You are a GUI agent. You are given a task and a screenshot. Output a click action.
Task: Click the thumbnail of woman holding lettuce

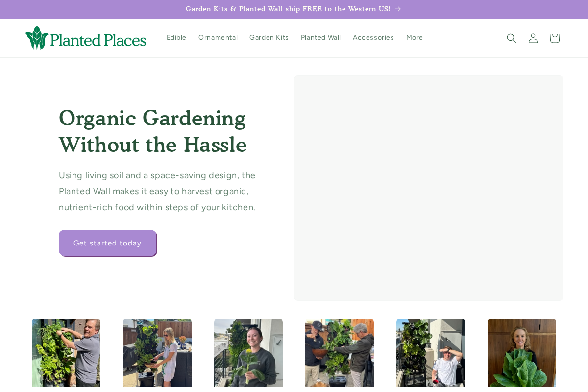click(522, 353)
